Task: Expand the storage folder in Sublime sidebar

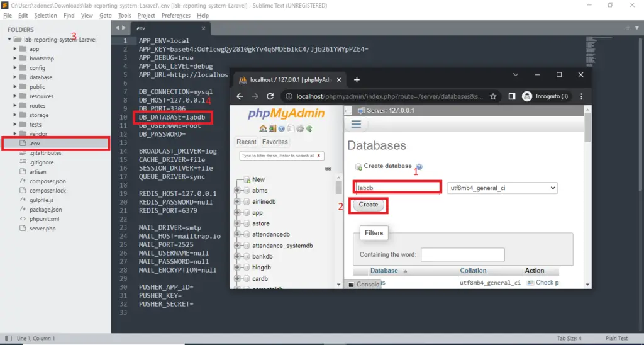Action: [x=15, y=115]
